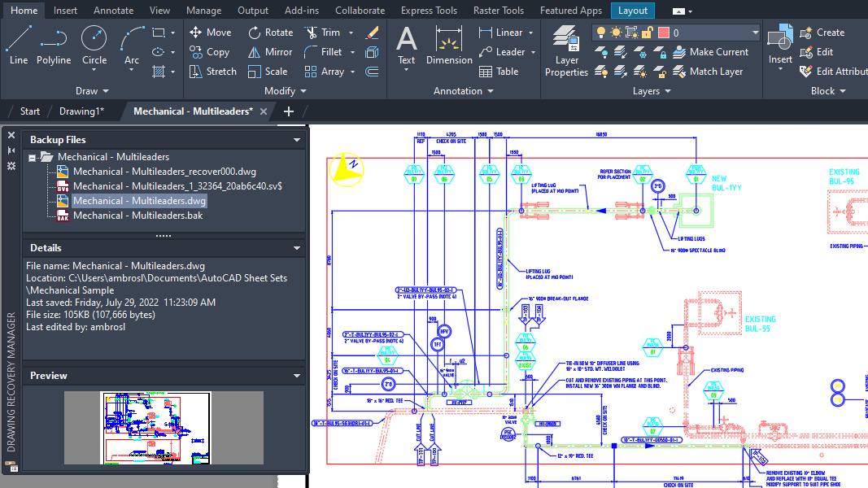Open Layer Properties manager
Screen dimensions: 868x488
pyautogui.click(x=566, y=51)
